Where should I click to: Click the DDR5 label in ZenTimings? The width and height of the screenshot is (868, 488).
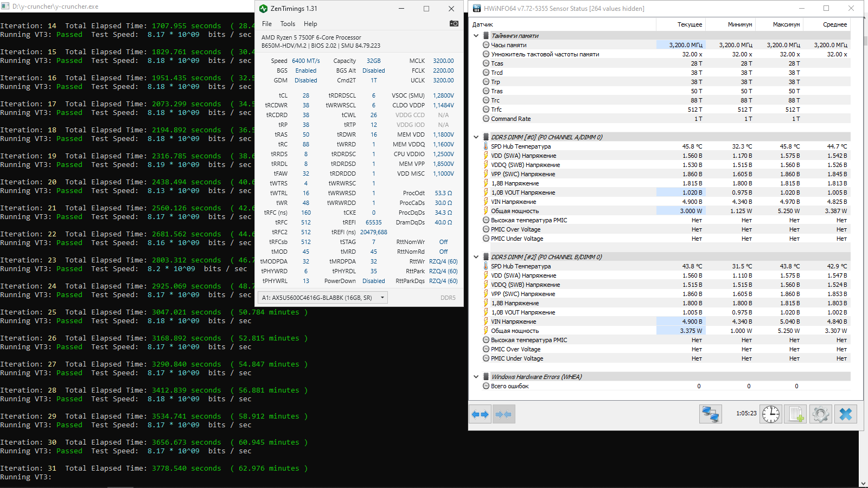[x=448, y=298]
